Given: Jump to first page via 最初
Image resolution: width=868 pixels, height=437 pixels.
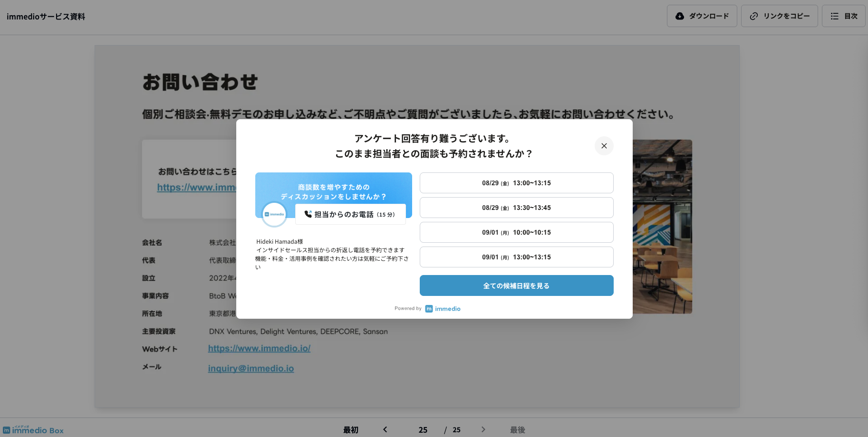Looking at the screenshot, I should coord(351,430).
